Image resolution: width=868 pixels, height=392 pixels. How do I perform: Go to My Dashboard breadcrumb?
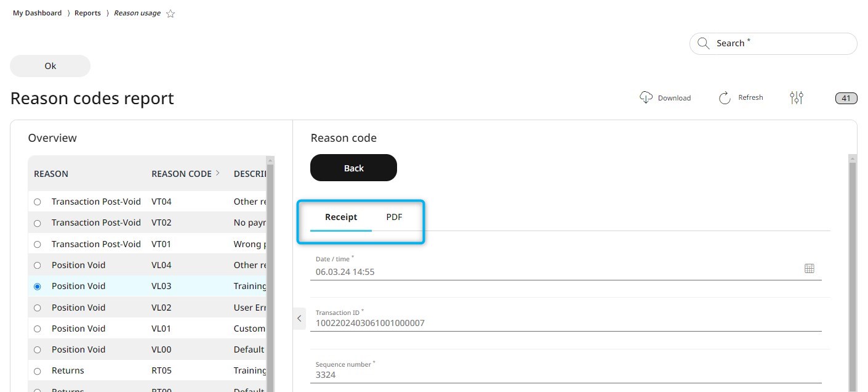[38, 13]
